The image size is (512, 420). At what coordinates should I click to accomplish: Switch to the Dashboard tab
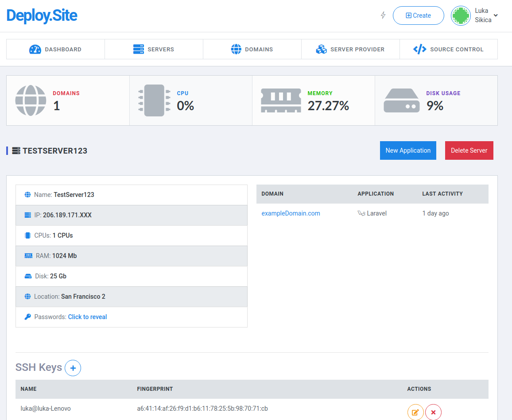[55, 49]
